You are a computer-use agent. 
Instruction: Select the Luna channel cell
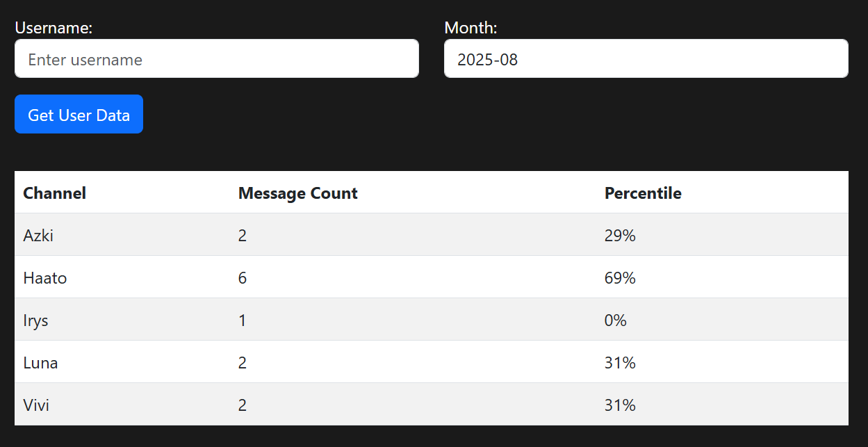pos(40,363)
